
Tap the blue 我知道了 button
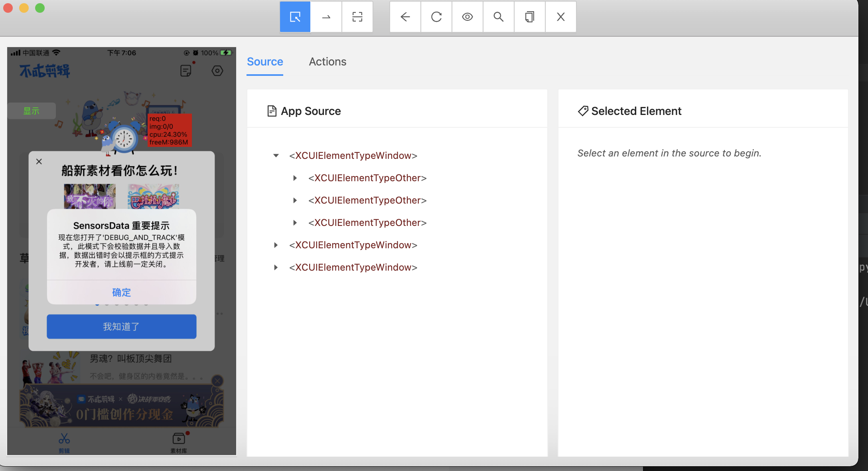pyautogui.click(x=121, y=327)
